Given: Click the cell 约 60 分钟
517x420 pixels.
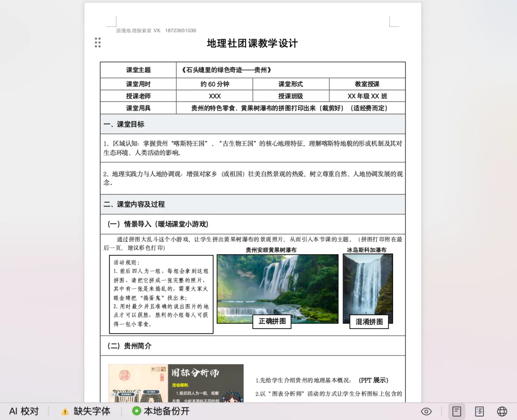Looking at the screenshot, I should coord(214,84).
